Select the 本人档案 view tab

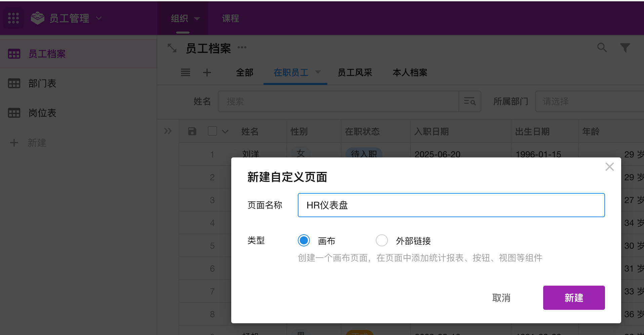click(410, 73)
